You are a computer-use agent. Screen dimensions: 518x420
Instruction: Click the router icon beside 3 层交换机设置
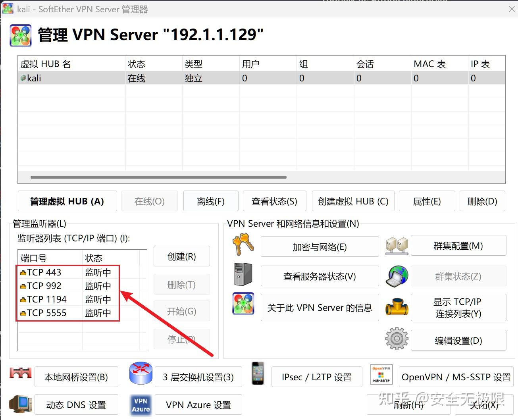pos(141,373)
